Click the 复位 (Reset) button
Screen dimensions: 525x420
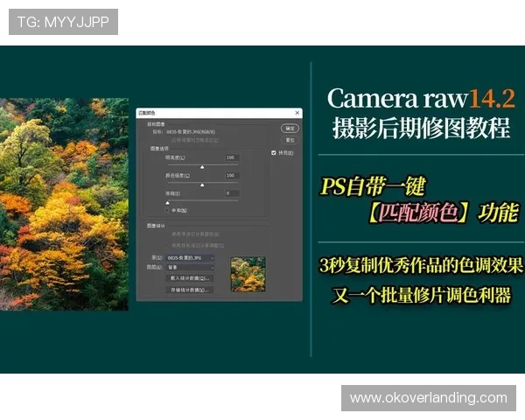[x=290, y=140]
